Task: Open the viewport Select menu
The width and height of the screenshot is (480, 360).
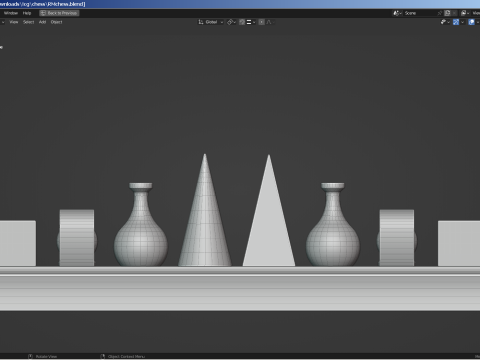Action: pyautogui.click(x=29, y=22)
